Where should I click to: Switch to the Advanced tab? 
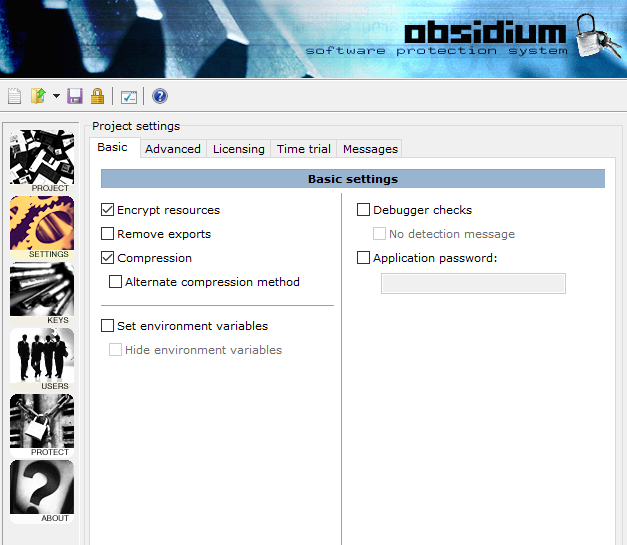click(173, 149)
